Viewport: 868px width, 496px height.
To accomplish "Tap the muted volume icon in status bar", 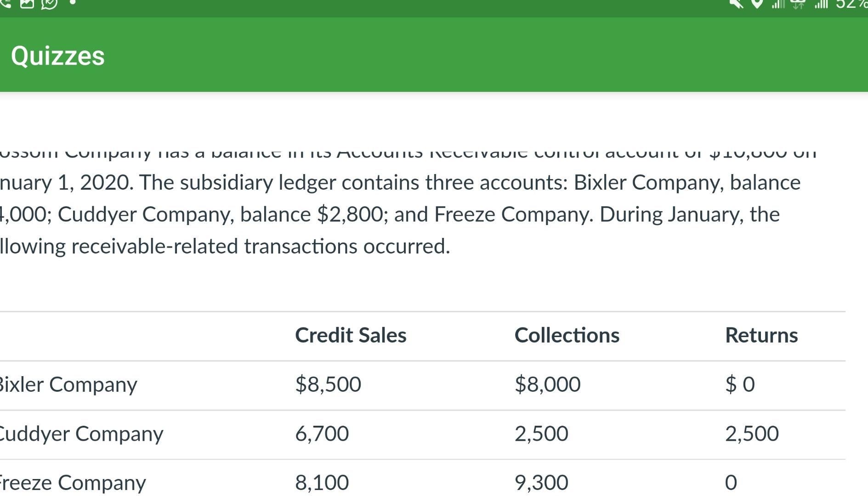I will coord(736,5).
